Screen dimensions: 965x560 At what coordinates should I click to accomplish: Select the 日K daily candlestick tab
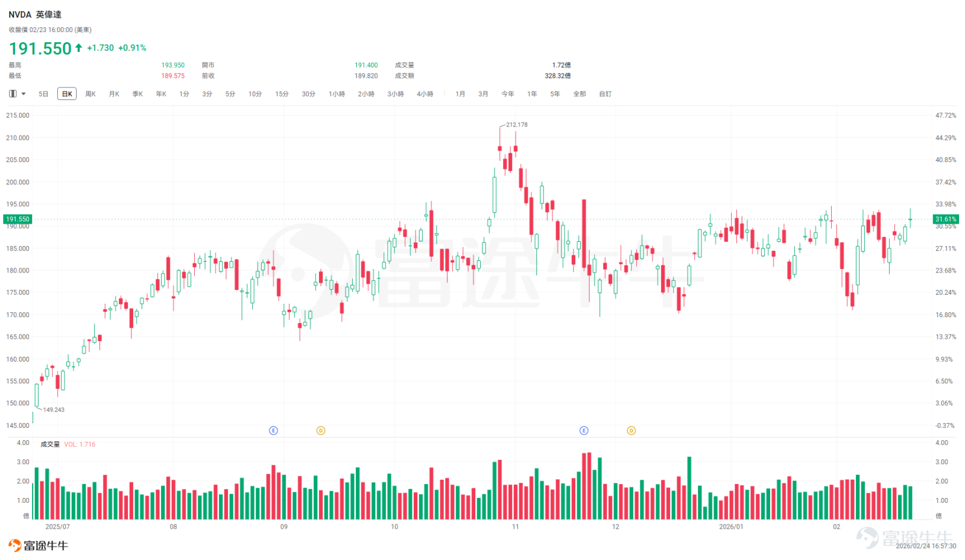coord(67,94)
